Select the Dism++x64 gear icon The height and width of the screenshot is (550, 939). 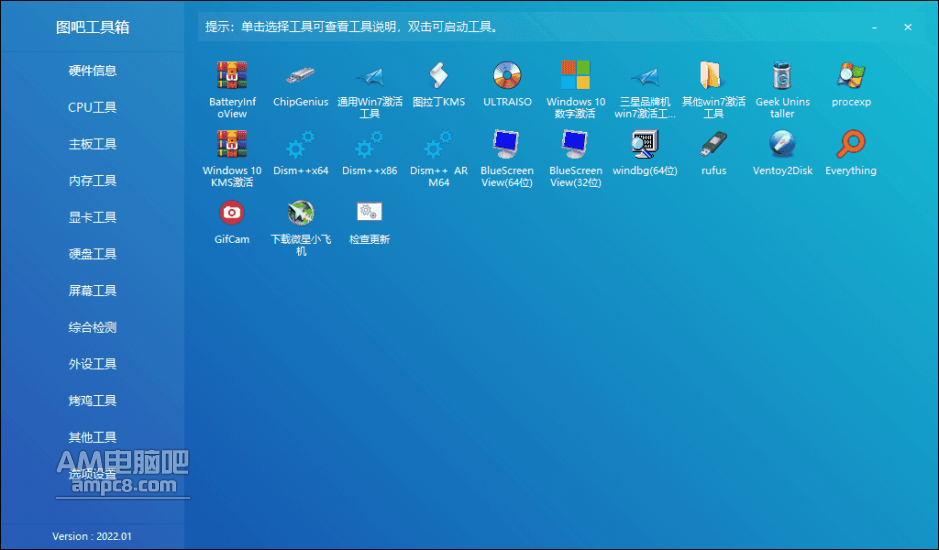point(301,144)
